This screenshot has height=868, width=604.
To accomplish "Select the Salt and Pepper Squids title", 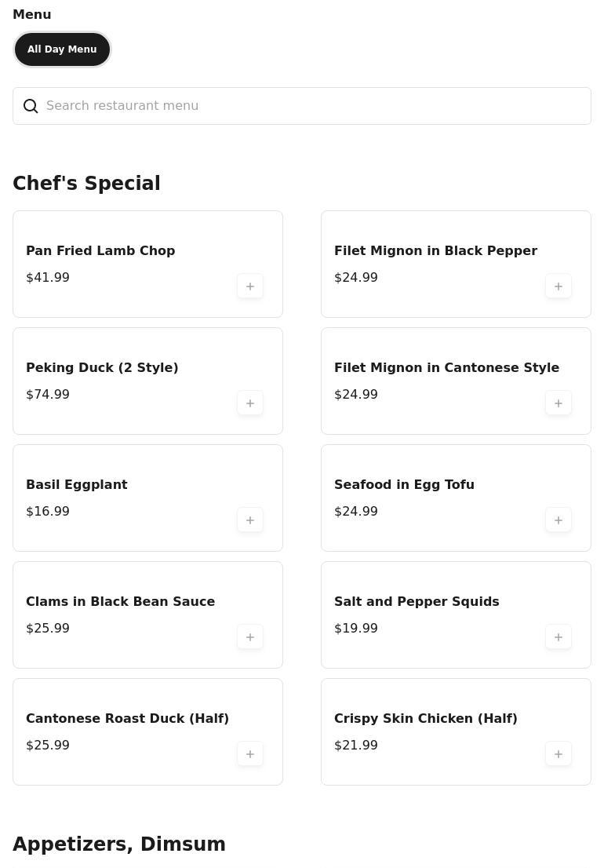I will (x=417, y=602).
